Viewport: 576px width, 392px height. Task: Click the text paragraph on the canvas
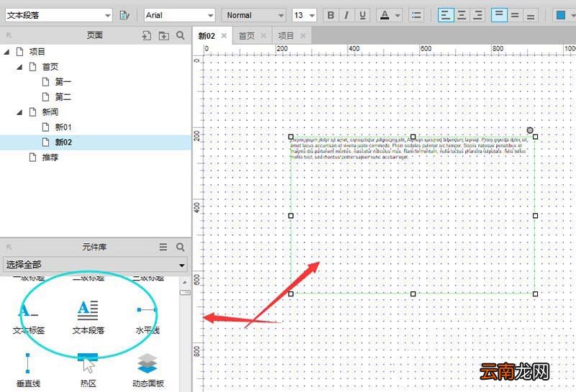coord(409,148)
